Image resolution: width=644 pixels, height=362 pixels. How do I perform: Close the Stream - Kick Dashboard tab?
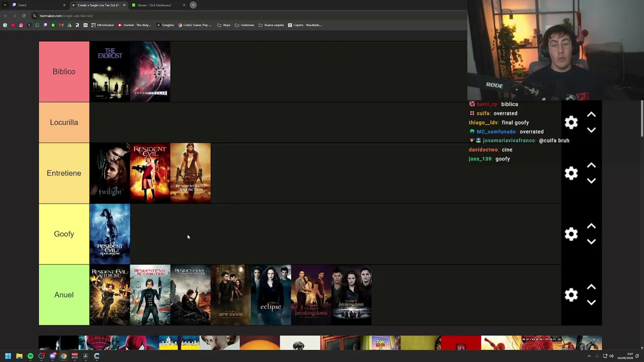tap(184, 5)
